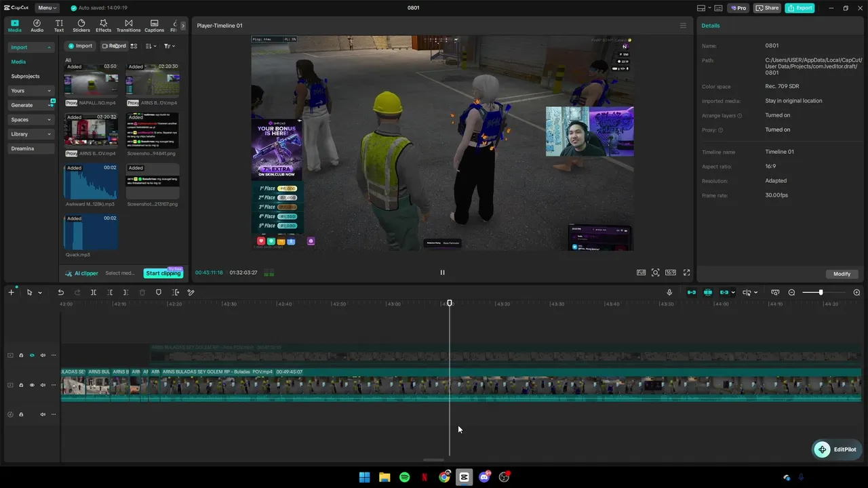Open the player panel menu icon
This screenshot has width=868, height=488.
[683, 26]
